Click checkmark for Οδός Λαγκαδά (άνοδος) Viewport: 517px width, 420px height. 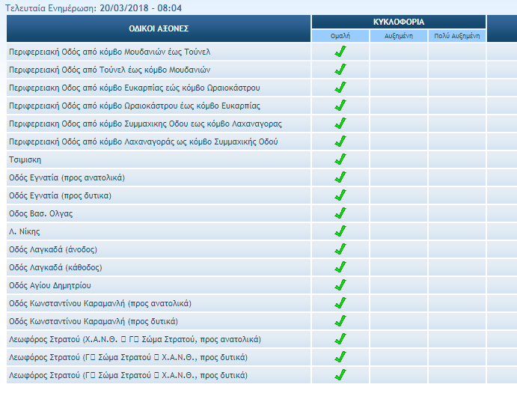[x=340, y=249]
